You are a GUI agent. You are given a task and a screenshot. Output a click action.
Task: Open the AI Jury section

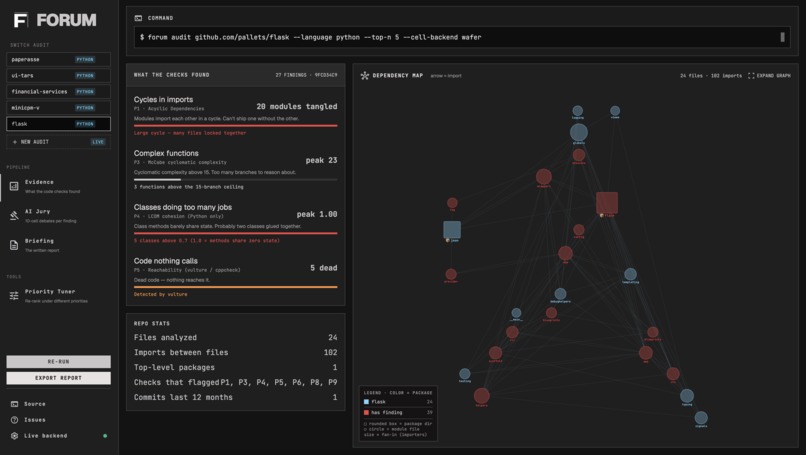click(59, 216)
